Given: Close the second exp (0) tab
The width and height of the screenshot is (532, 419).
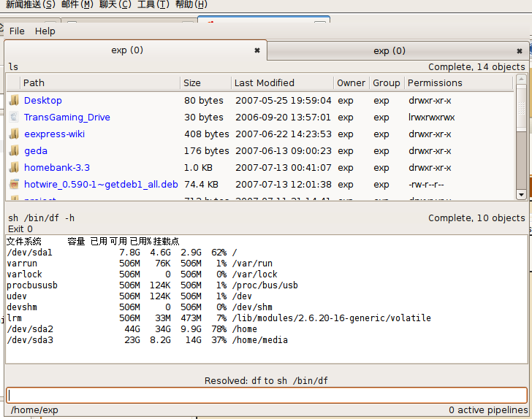Looking at the screenshot, I should pyautogui.click(x=519, y=51).
